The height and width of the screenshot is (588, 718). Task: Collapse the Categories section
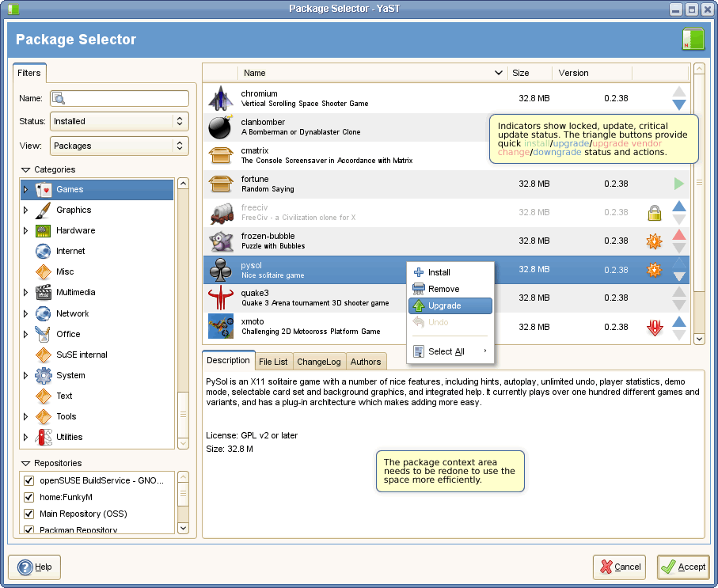(x=25, y=169)
